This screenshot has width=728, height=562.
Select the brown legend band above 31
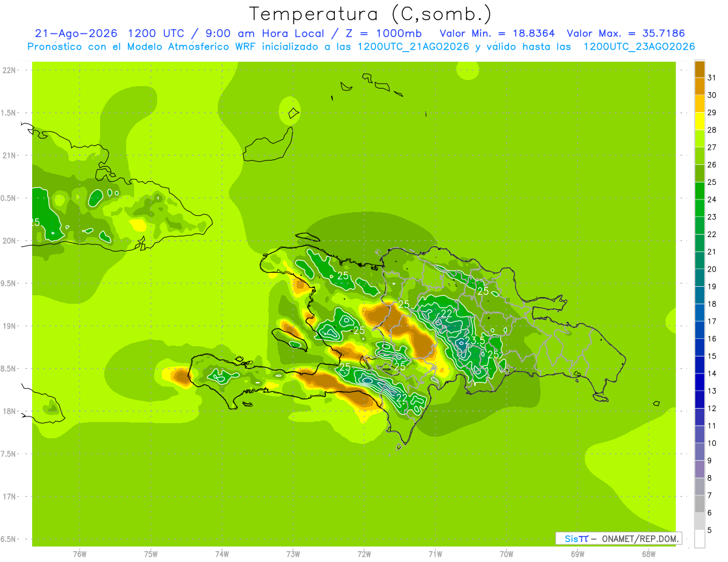coord(699,69)
